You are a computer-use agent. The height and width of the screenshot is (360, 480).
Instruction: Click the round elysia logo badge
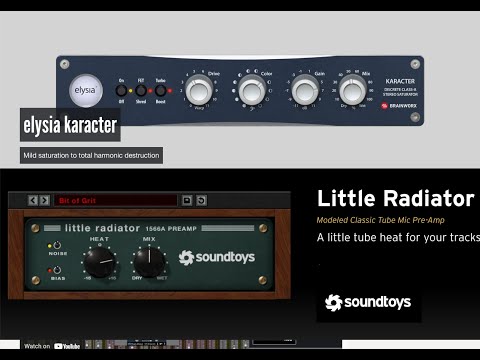(x=86, y=90)
